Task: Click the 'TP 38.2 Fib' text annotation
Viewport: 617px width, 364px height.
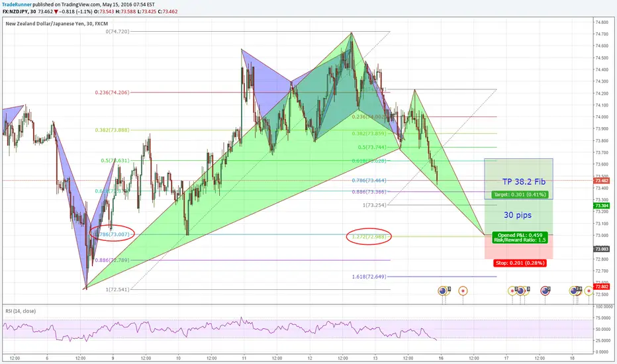Action: [524, 182]
